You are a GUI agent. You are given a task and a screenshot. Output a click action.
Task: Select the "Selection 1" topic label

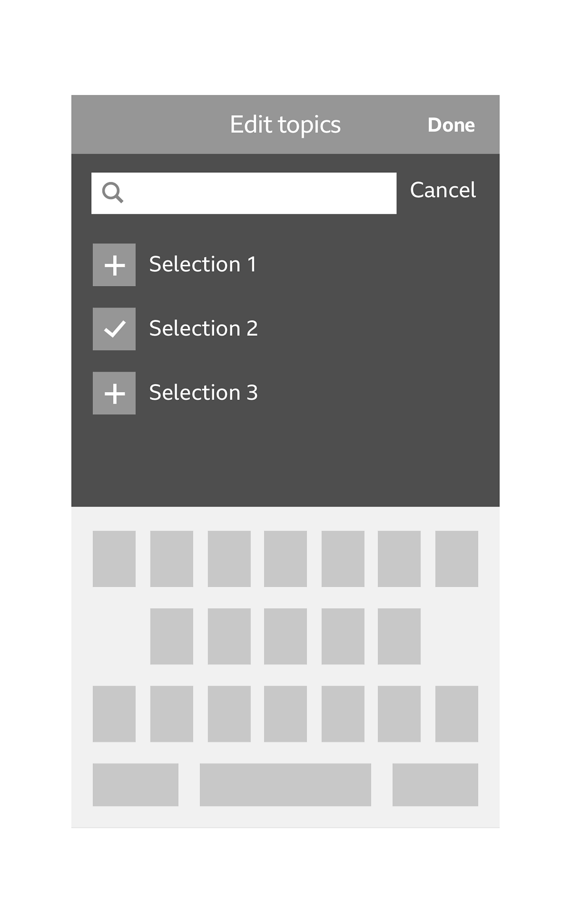[x=203, y=264]
